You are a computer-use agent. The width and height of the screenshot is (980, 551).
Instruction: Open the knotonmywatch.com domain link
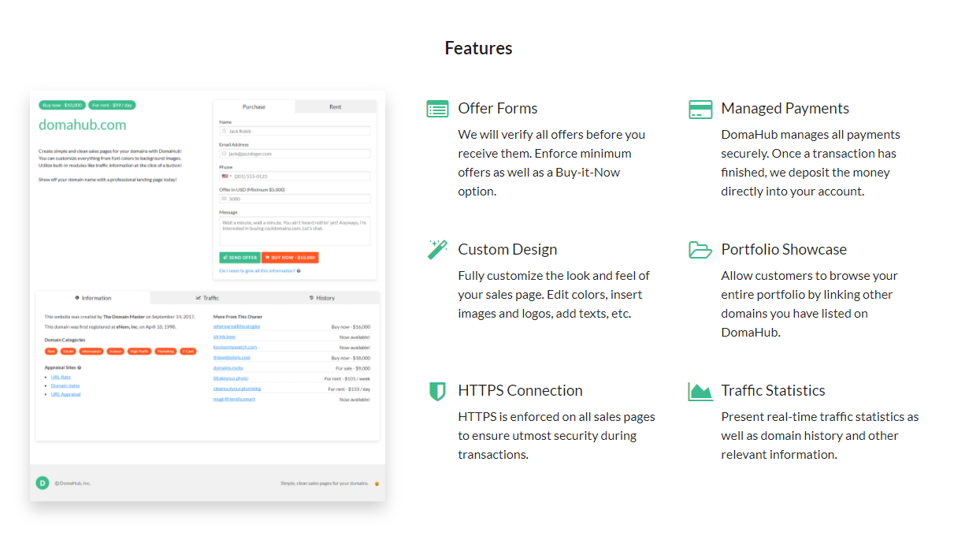click(235, 347)
